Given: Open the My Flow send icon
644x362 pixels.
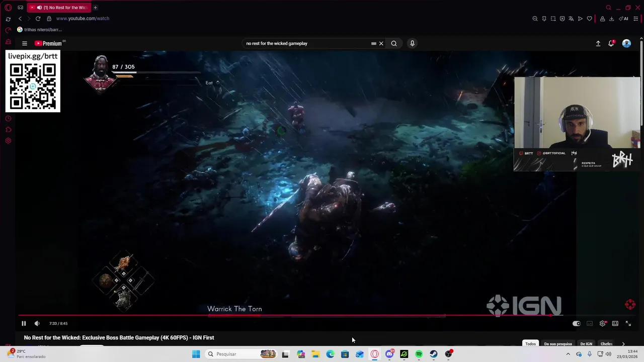Looking at the screenshot, I should pyautogui.click(x=580, y=19).
